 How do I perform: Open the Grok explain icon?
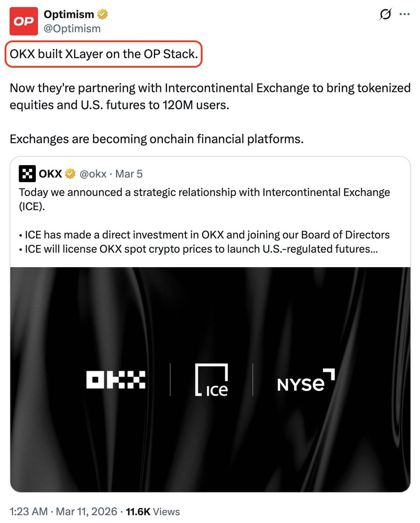385,15
